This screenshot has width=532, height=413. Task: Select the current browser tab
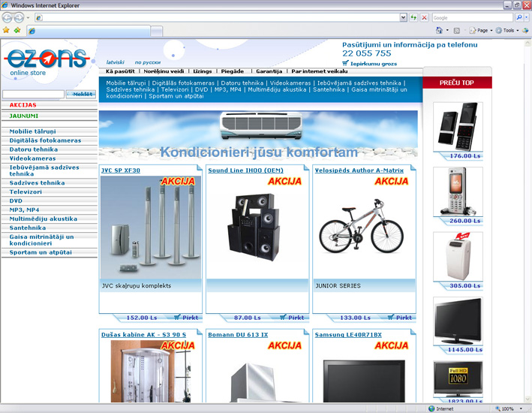(x=89, y=32)
